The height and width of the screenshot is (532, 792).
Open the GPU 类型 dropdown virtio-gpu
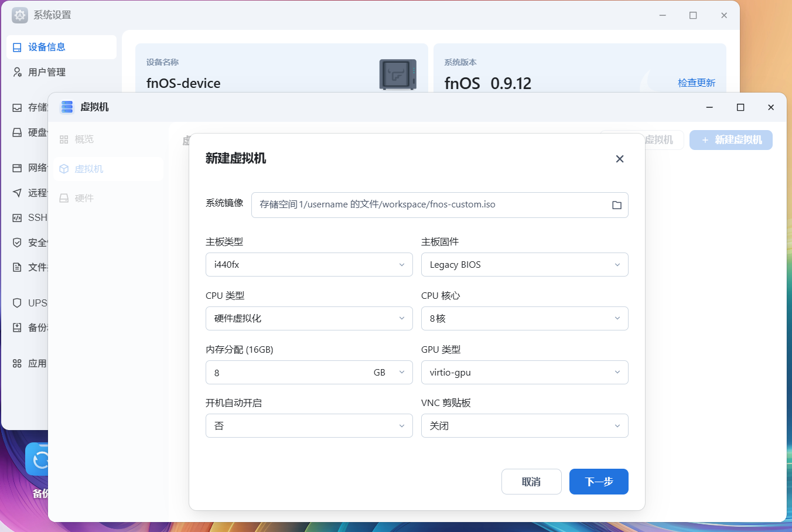pos(525,373)
